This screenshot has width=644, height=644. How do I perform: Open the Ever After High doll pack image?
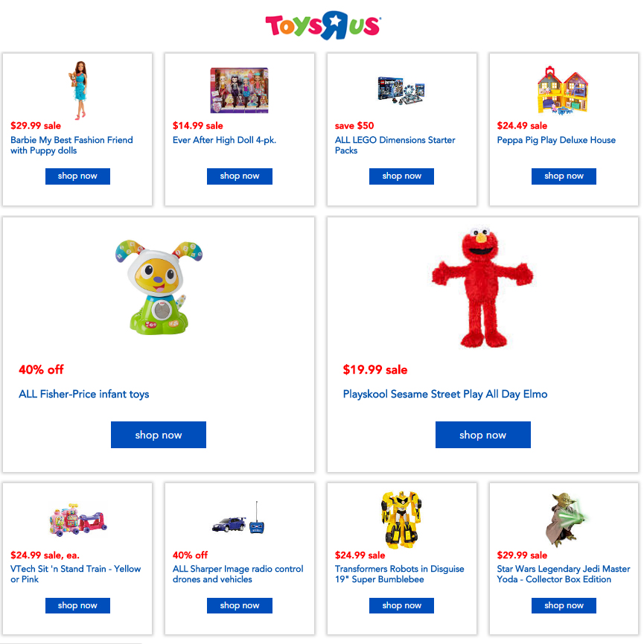[239, 90]
